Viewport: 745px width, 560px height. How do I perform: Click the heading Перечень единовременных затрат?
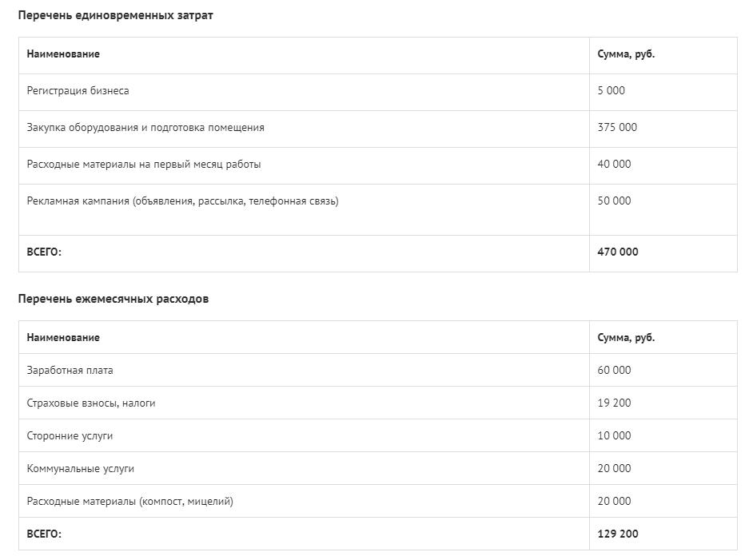coord(115,15)
